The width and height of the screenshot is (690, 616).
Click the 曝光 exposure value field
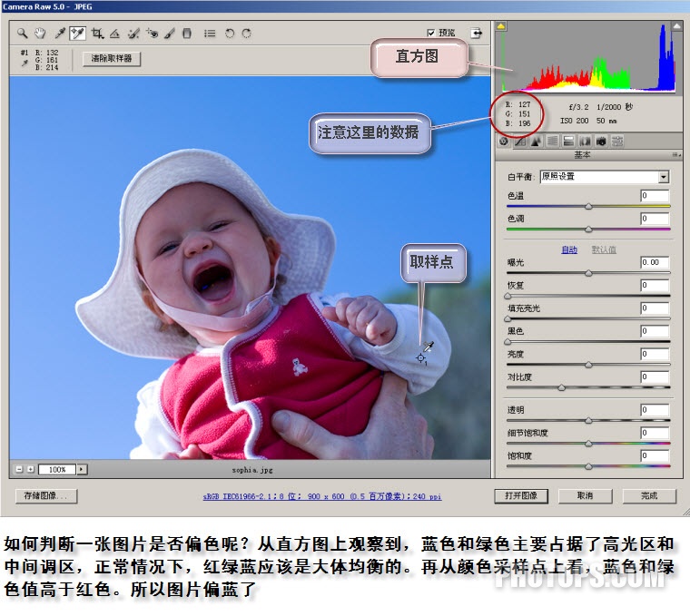(x=655, y=262)
